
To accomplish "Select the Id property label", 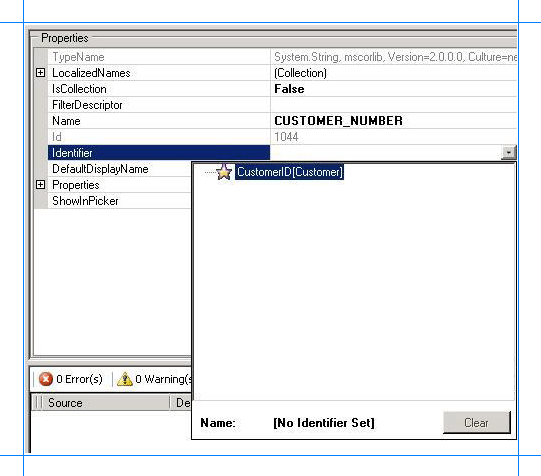I will point(57,137).
